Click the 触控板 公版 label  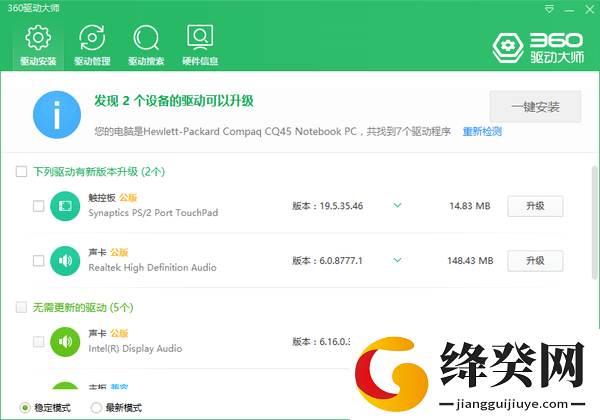[x=112, y=198]
